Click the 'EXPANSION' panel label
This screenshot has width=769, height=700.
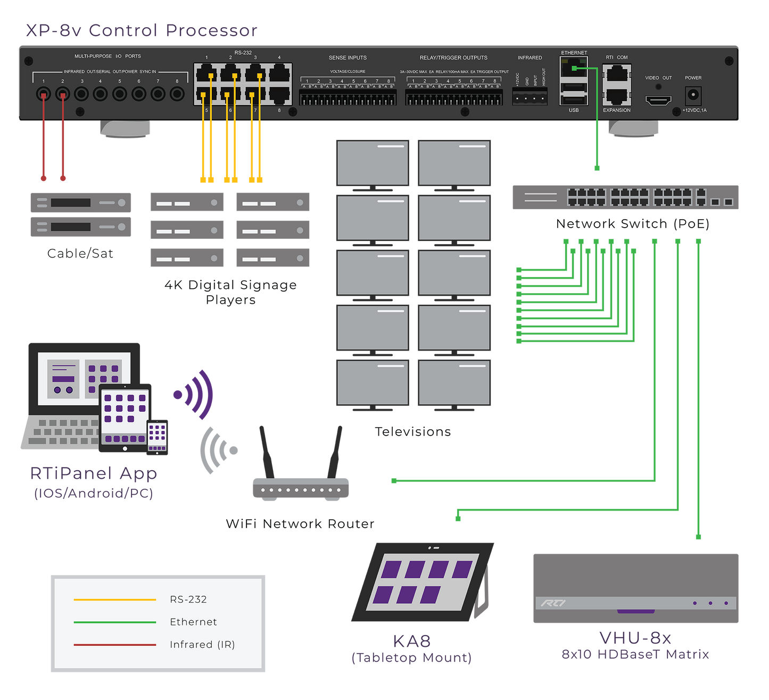tap(617, 110)
